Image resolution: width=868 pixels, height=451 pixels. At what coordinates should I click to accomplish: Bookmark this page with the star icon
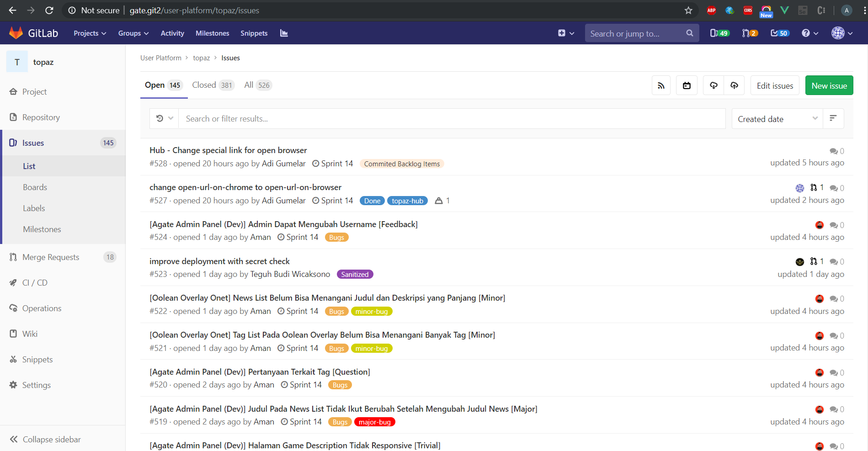[688, 10]
